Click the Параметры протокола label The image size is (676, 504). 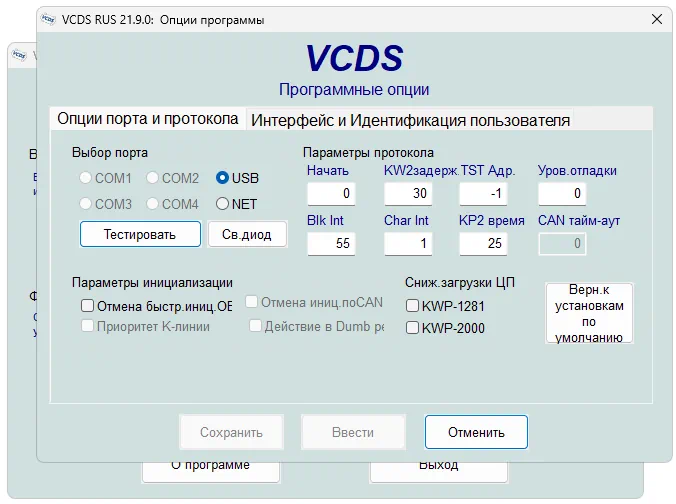coord(368,153)
